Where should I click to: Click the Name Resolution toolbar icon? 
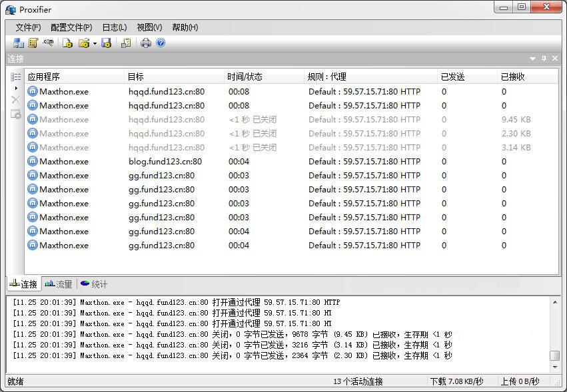(x=47, y=43)
